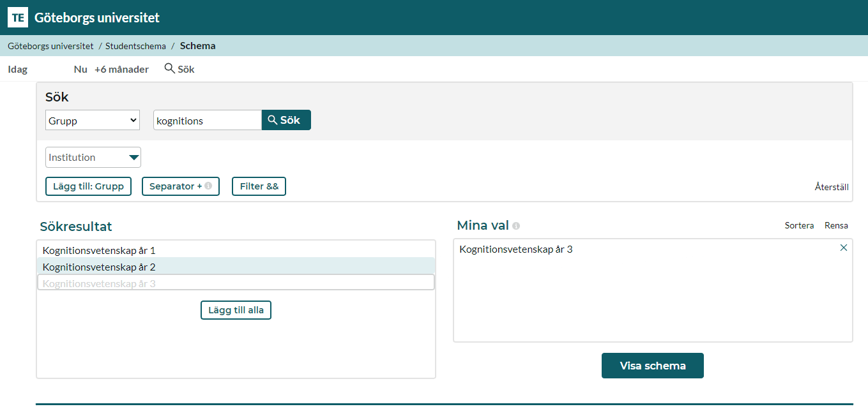Click the Sök search button
The height and width of the screenshot is (409, 868).
tap(286, 120)
